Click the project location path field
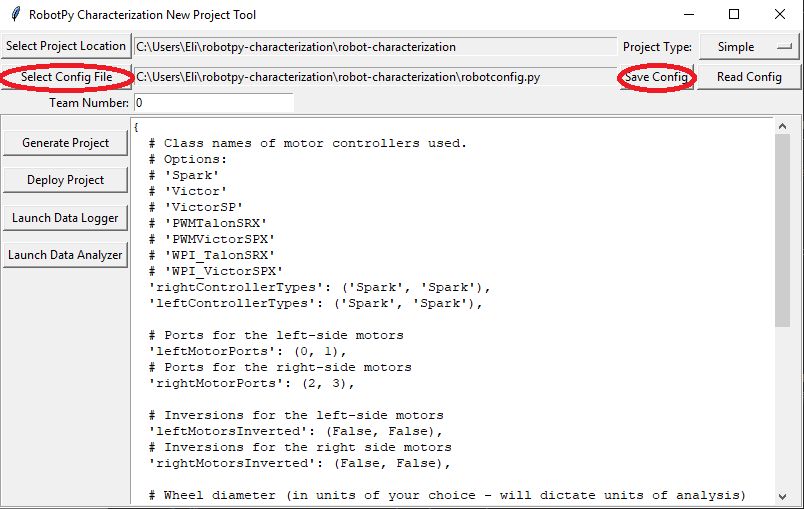The height and width of the screenshot is (509, 804). (x=375, y=47)
